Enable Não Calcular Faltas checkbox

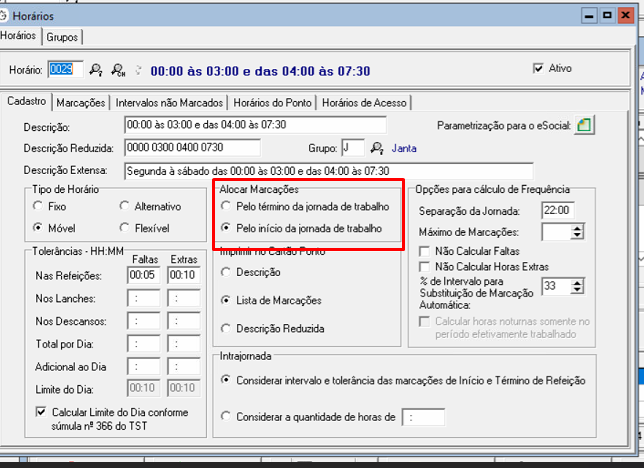(424, 253)
